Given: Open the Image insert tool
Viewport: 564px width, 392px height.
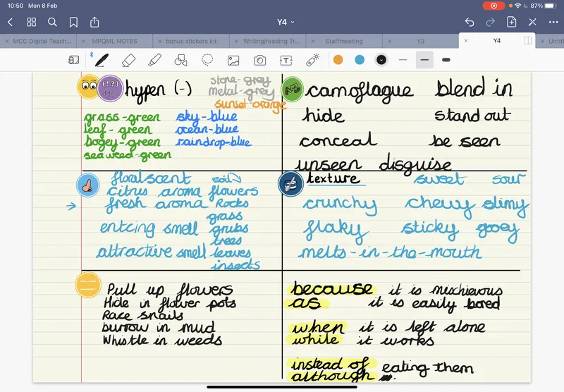Looking at the screenshot, I should click(233, 60).
